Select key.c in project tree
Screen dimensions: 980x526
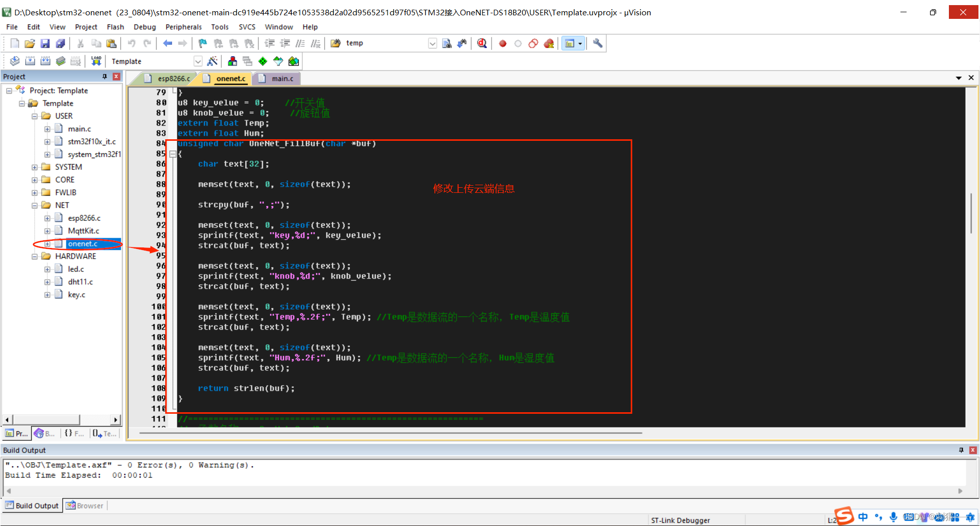coord(76,294)
